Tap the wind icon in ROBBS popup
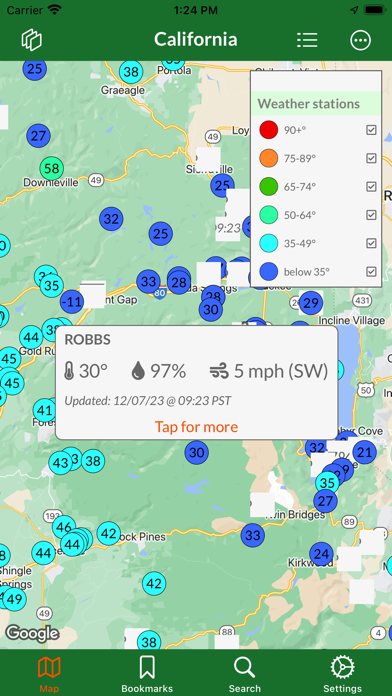The width and height of the screenshot is (392, 696). pyautogui.click(x=219, y=371)
